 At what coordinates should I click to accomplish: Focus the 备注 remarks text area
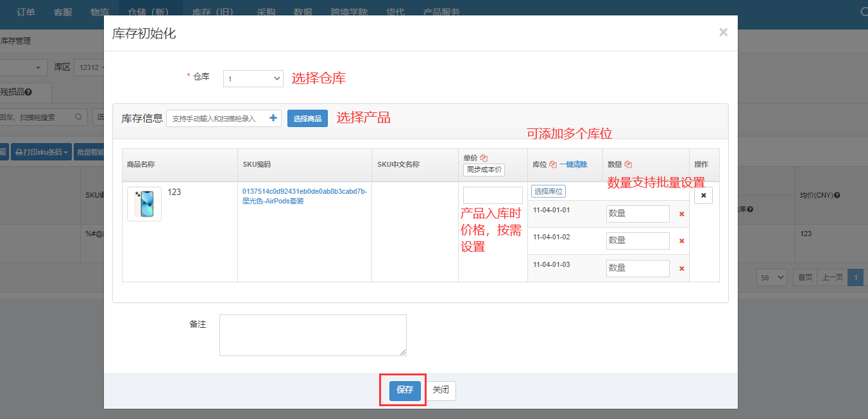(312, 334)
